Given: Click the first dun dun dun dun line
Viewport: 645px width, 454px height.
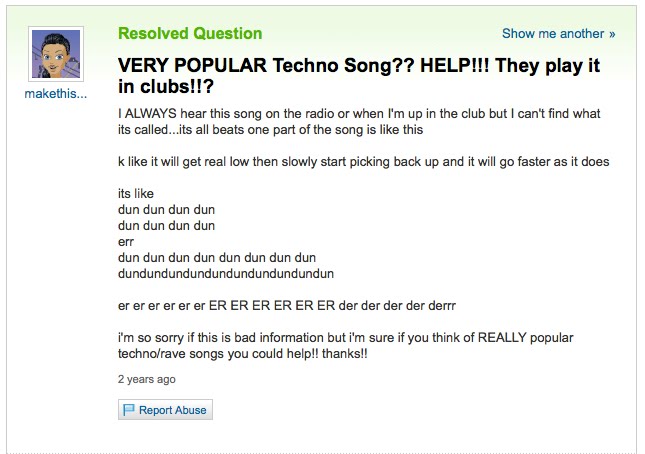Looking at the screenshot, I should pos(166,210).
